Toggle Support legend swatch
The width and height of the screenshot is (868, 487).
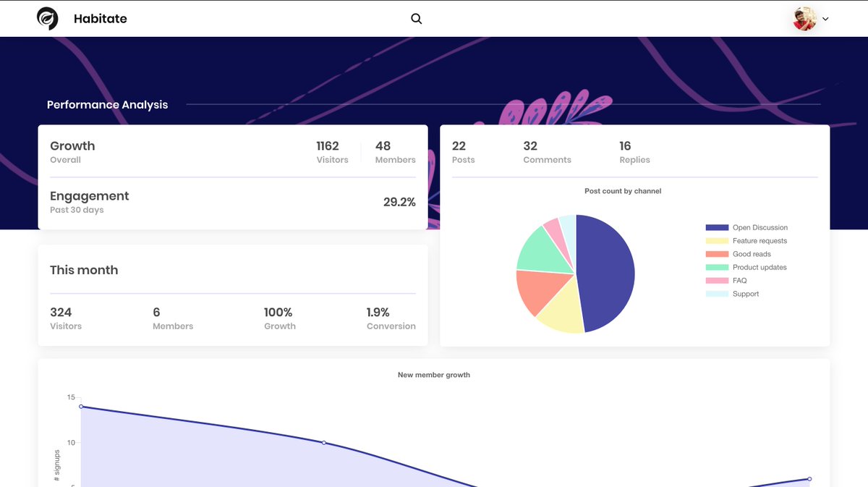[717, 294]
